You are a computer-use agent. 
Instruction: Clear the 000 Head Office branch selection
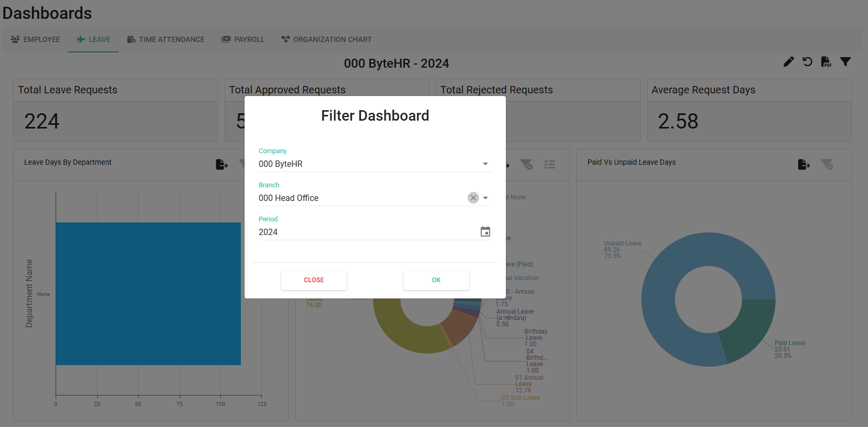pyautogui.click(x=473, y=198)
